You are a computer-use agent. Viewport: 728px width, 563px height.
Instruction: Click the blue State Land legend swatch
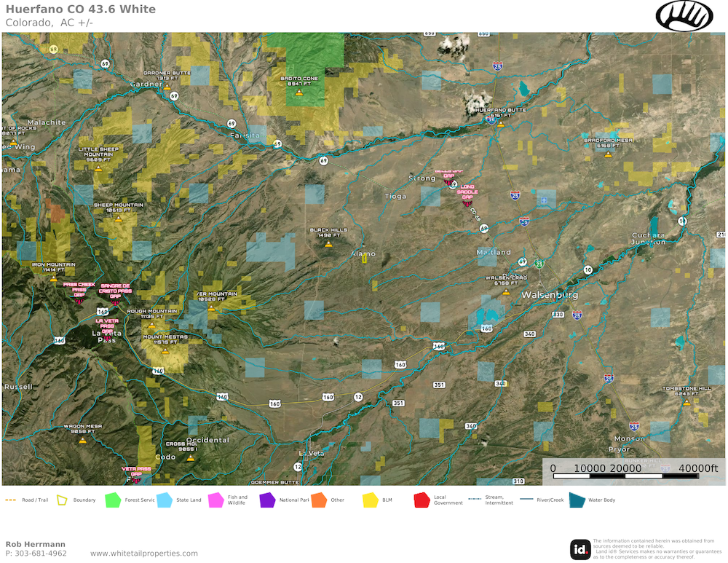(164, 500)
